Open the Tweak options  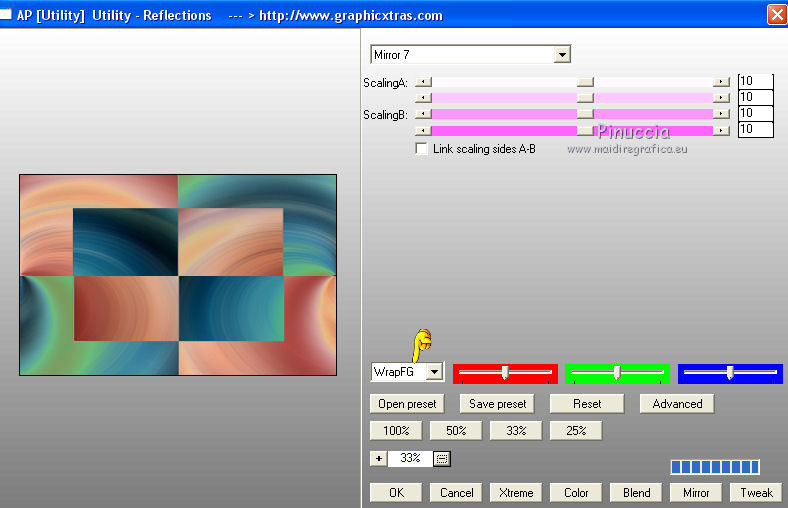click(756, 492)
